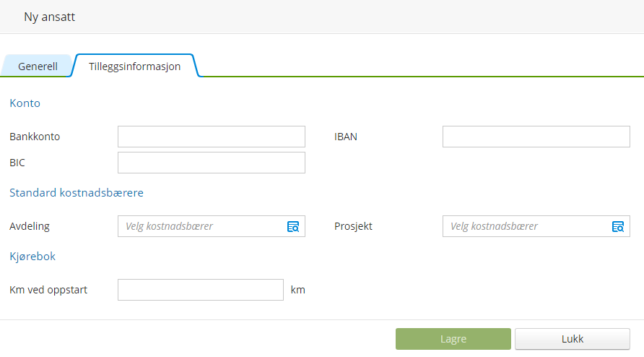Select the Tilleggsinformasjon tab

(134, 66)
